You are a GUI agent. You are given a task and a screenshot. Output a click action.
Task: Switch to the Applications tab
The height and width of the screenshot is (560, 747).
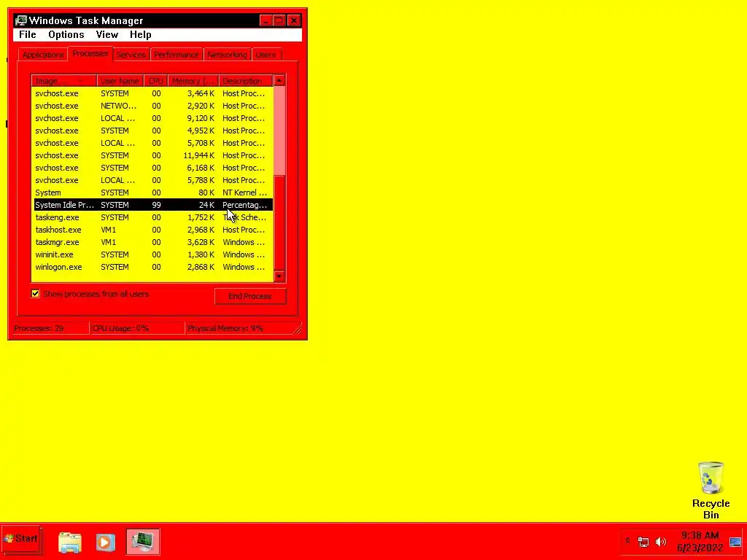tap(43, 55)
